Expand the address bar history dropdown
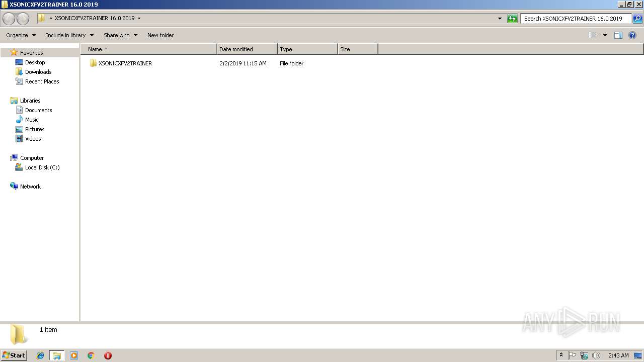 click(x=500, y=19)
